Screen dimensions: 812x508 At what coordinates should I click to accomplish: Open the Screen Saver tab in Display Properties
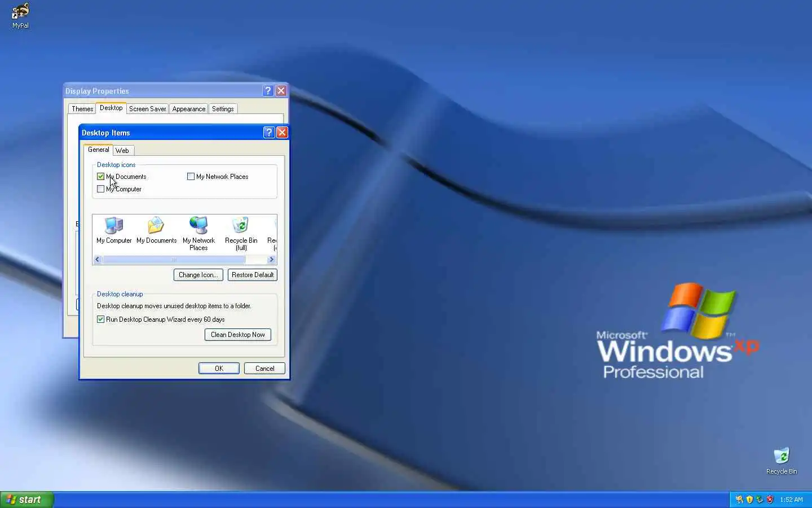point(147,109)
